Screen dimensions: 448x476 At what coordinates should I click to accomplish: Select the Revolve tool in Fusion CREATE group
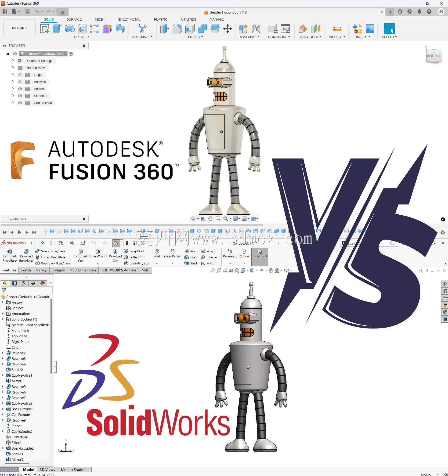[70, 29]
